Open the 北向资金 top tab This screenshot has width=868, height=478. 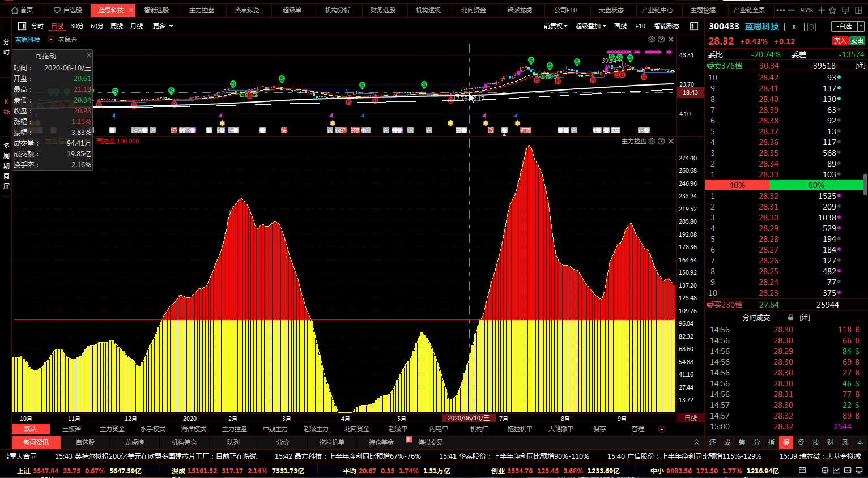pos(474,10)
